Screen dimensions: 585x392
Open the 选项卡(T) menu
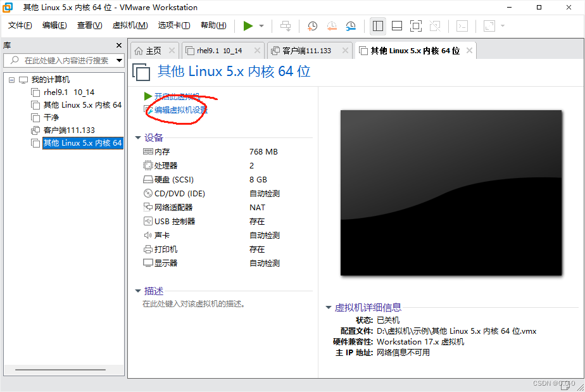(174, 25)
